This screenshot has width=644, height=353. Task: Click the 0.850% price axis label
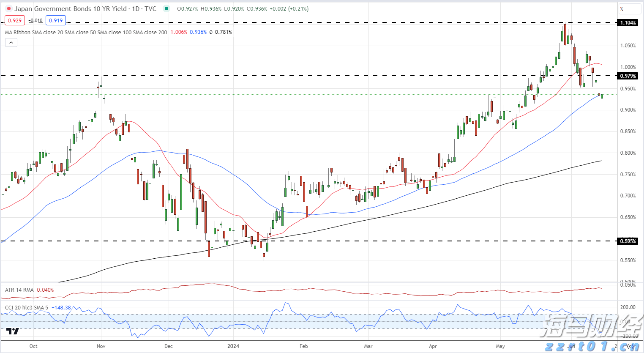coord(628,131)
